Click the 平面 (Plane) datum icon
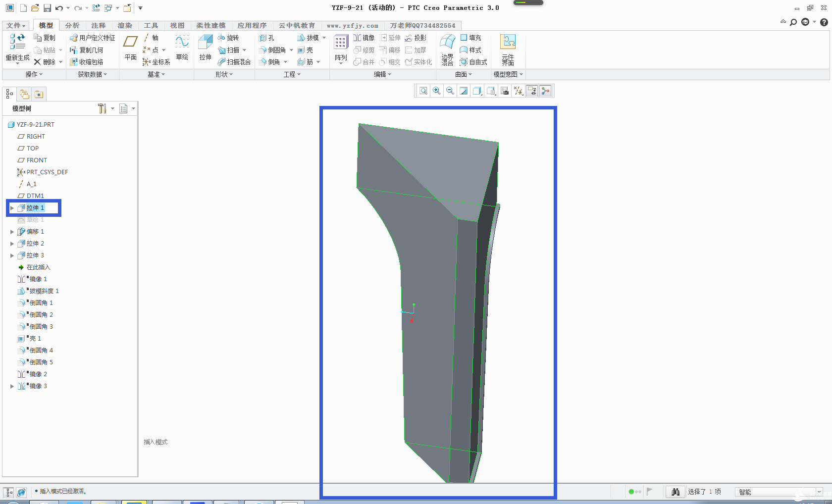Screen dimensions: 832x504 click(x=131, y=48)
